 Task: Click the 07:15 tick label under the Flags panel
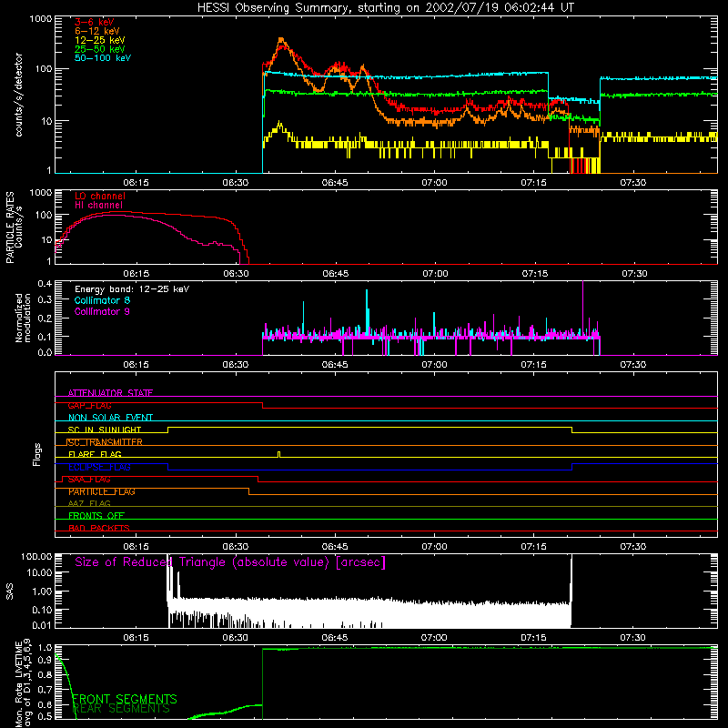(x=534, y=547)
